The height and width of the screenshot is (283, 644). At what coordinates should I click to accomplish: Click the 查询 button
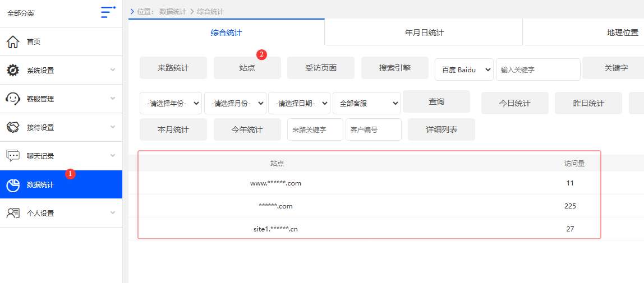436,101
